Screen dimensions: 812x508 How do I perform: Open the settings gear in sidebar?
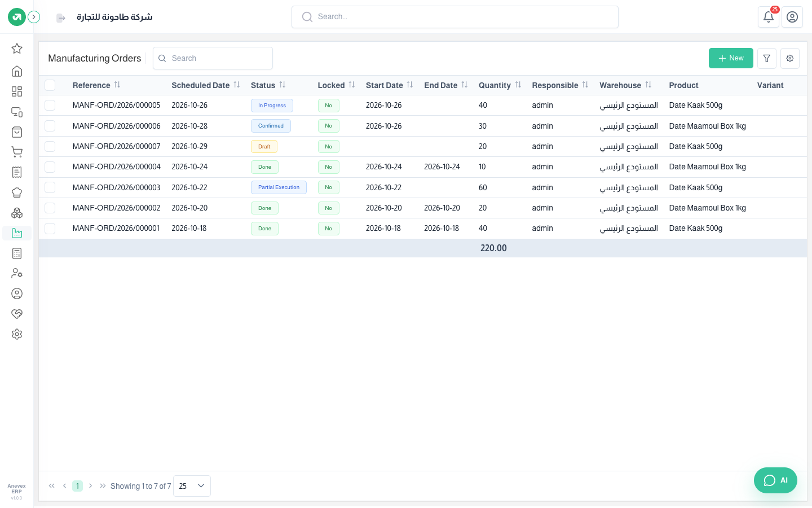click(x=17, y=334)
